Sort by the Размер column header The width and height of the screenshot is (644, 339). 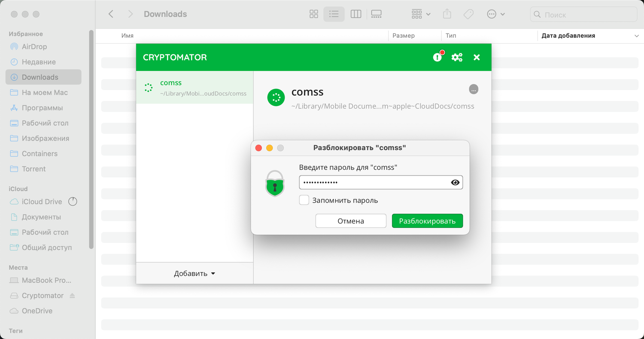(x=404, y=36)
